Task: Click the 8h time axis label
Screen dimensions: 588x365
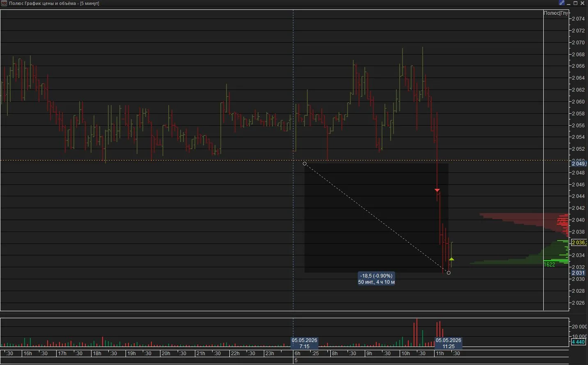Action: (x=335, y=354)
